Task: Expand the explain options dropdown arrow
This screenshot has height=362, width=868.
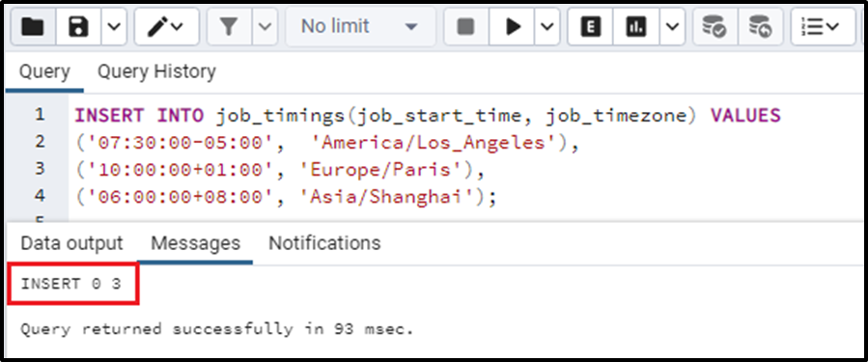Action: coord(672,26)
